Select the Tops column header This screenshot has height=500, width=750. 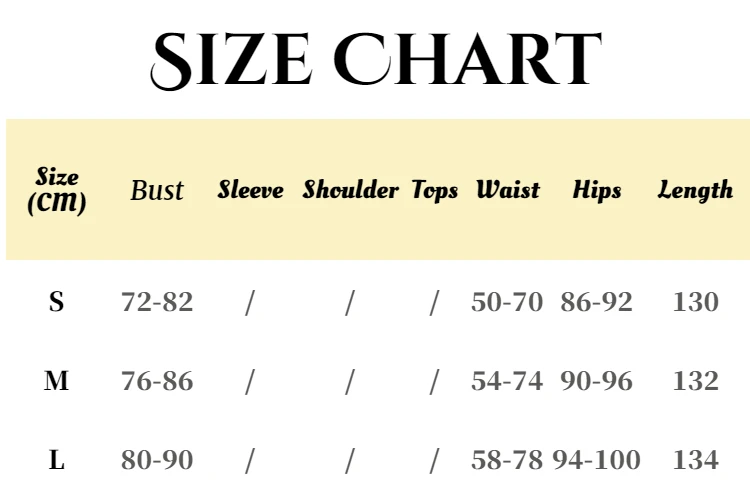pyautogui.click(x=435, y=190)
